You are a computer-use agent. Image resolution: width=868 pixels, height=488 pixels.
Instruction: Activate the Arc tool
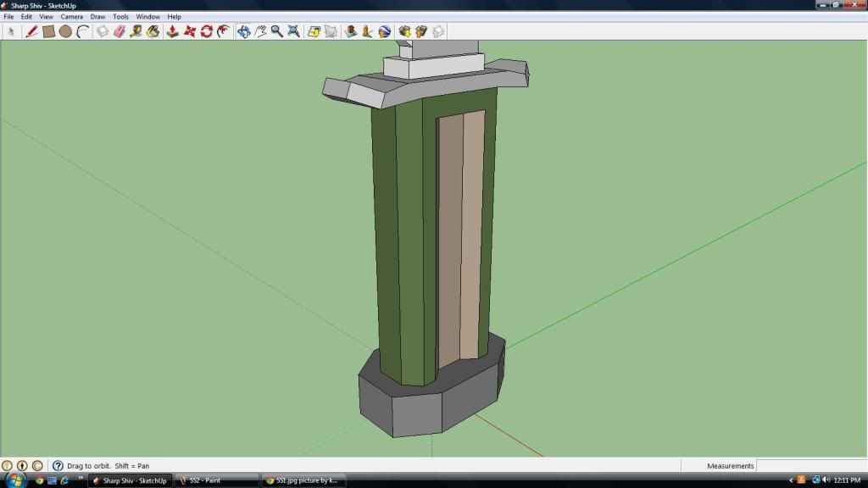(x=82, y=31)
